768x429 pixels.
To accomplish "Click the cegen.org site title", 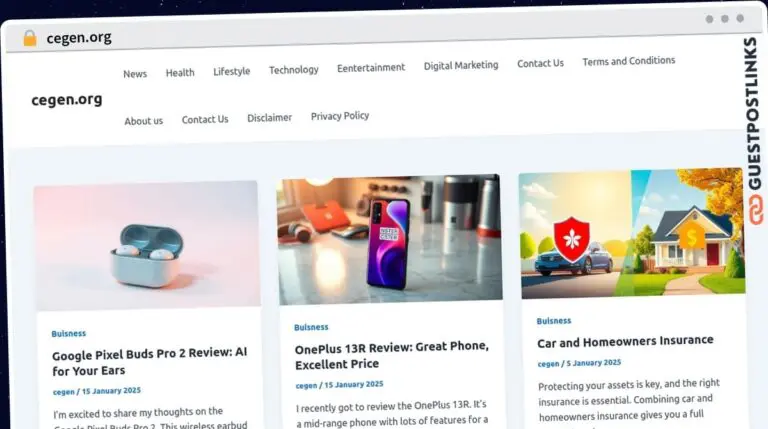I will coord(67,100).
